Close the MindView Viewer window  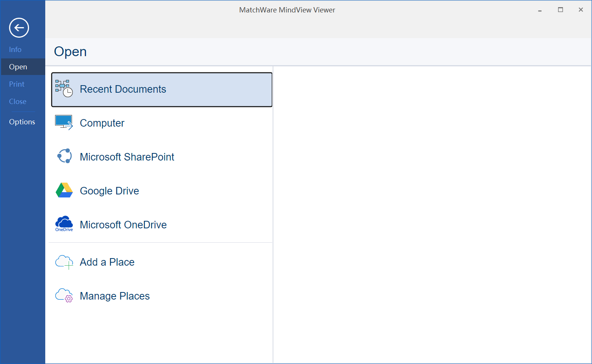click(581, 10)
